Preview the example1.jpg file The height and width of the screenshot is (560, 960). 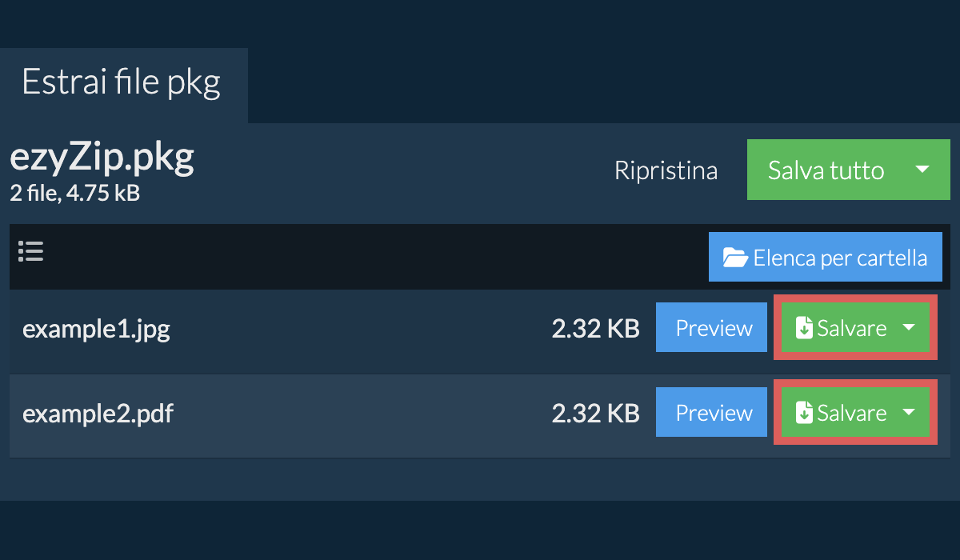[x=714, y=328]
